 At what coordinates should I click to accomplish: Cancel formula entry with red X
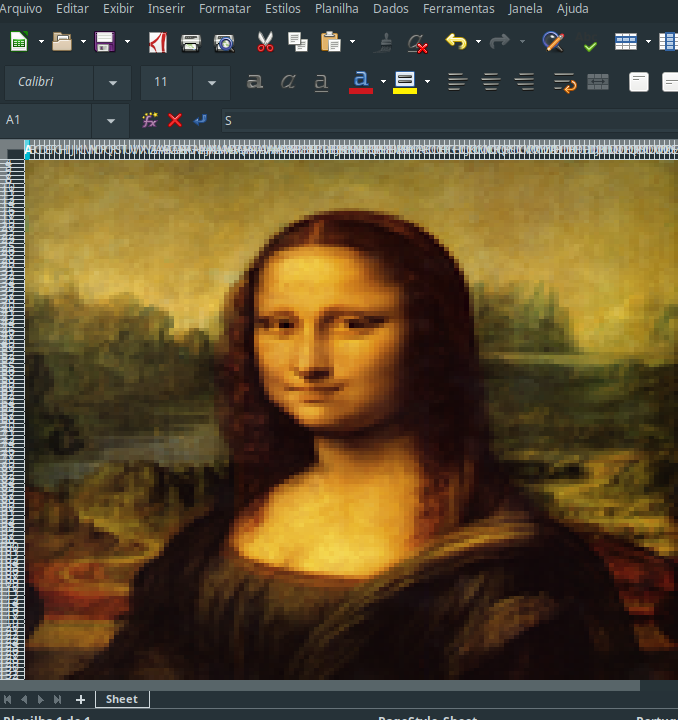[x=175, y=120]
